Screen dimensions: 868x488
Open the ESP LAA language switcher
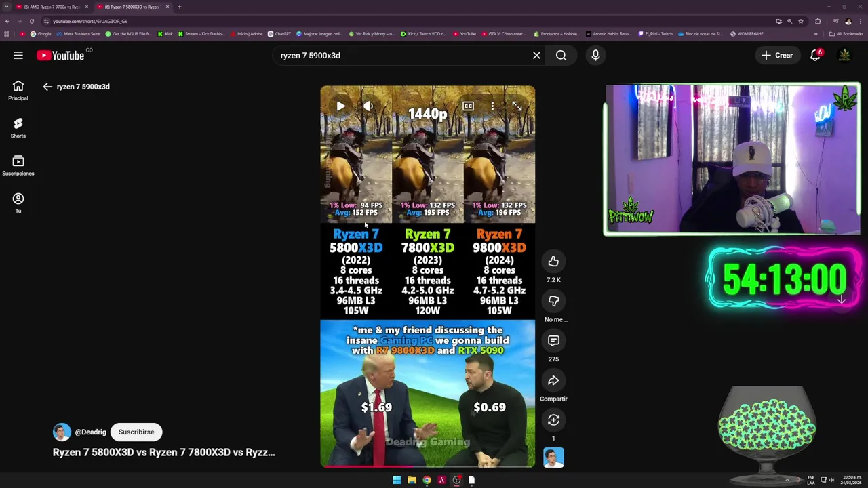811,480
